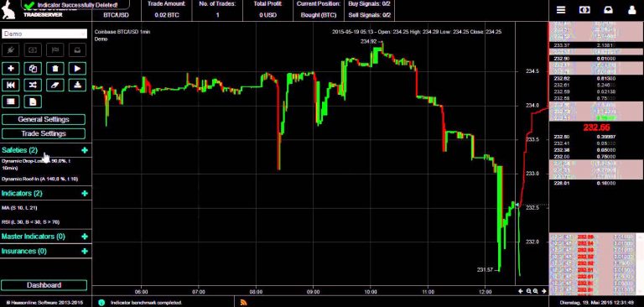Image resolution: width=644 pixels, height=307 pixels.
Task: Select the RSI indicator entry
Action: tap(30, 222)
